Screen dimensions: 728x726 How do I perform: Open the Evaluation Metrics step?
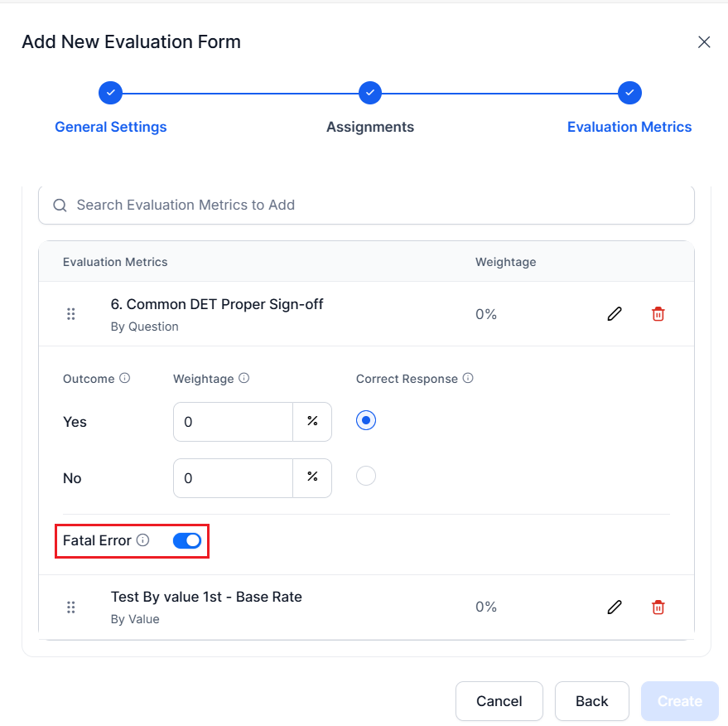pos(629,127)
